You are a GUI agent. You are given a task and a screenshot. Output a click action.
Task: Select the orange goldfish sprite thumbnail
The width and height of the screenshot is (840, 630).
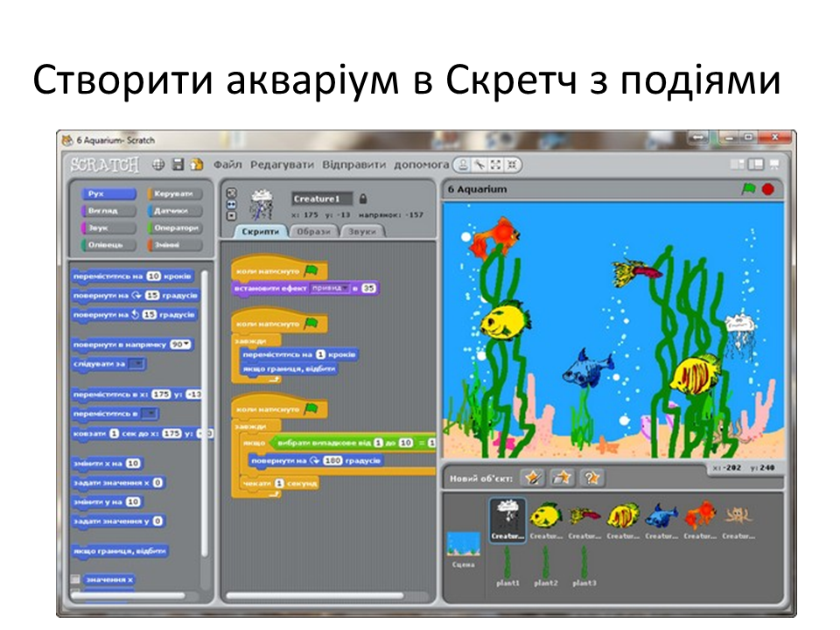point(700,520)
